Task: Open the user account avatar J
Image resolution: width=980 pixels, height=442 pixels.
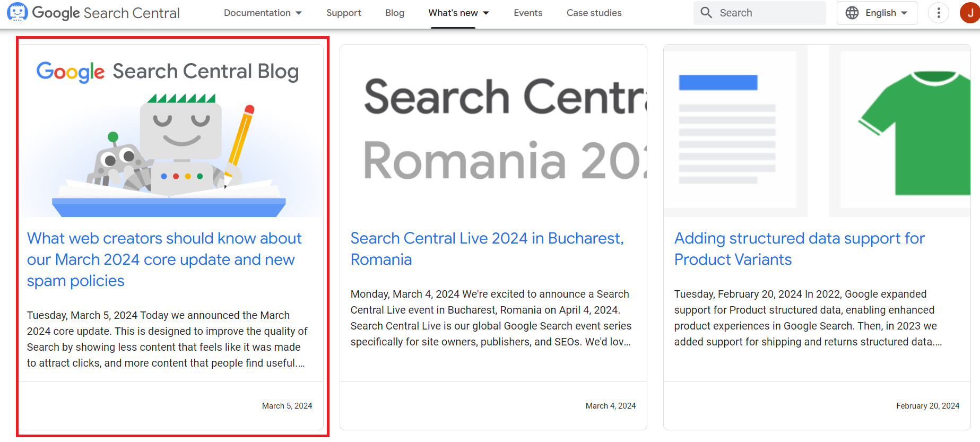Action: pos(970,13)
